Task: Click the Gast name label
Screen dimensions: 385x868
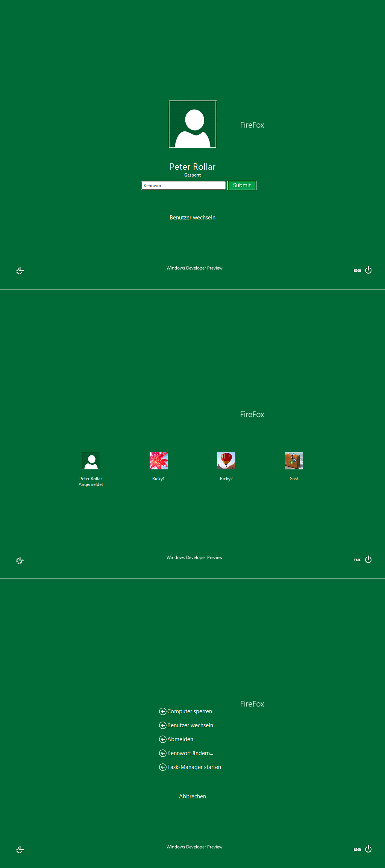Action: [294, 479]
